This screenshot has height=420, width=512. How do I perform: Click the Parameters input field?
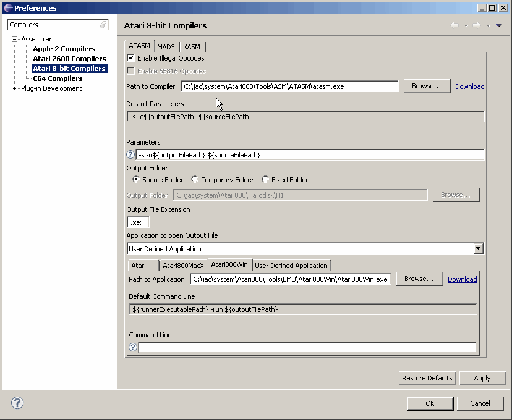pyautogui.click(x=310, y=155)
